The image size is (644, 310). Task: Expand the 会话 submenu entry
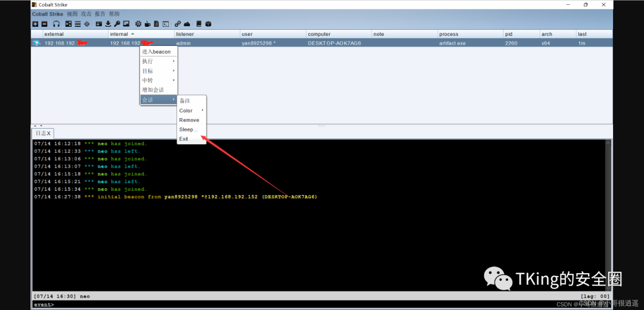coord(159,100)
